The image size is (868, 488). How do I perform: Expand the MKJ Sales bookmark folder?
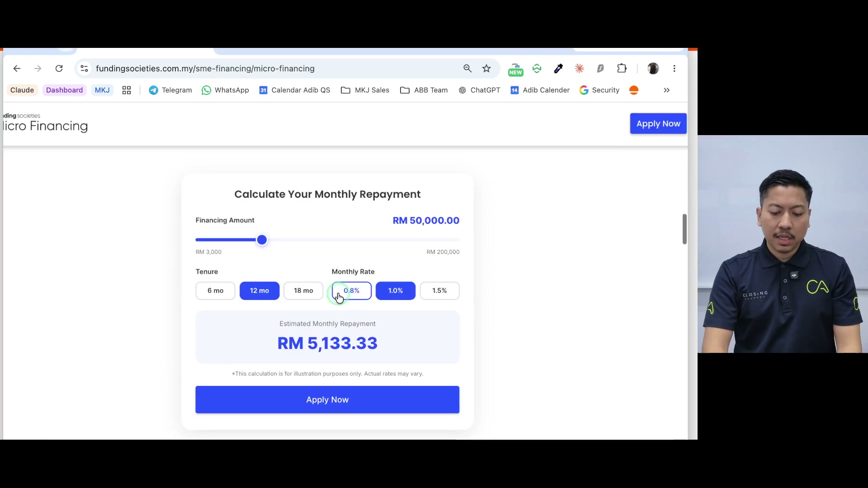(x=365, y=90)
